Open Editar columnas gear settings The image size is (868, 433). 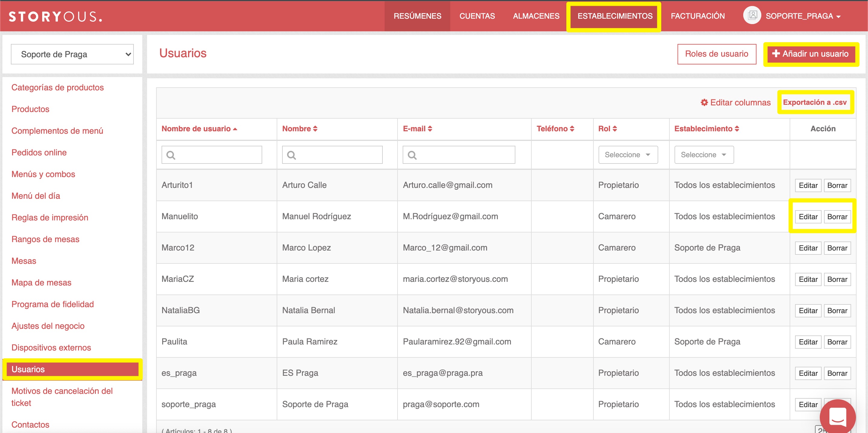click(736, 102)
